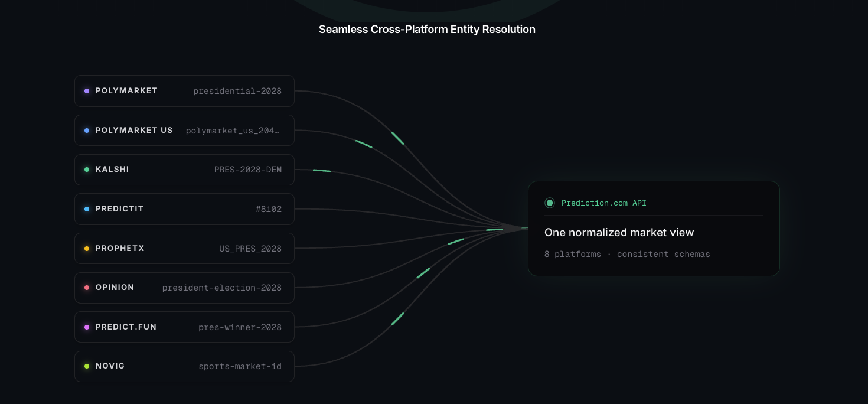
Task: Click the Seamless Cross-Platform Entity Resolution heading
Action: (x=427, y=30)
